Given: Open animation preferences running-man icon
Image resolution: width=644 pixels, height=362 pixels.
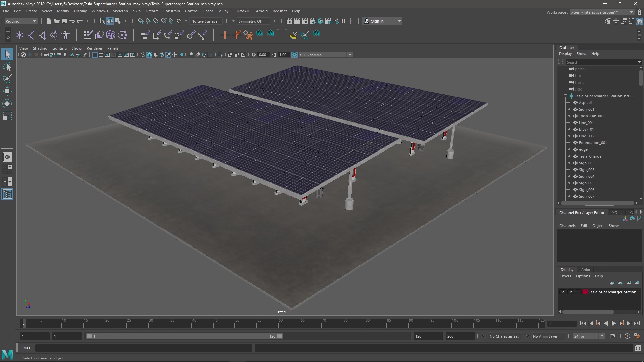Looking at the screenshot, I should click(637, 336).
